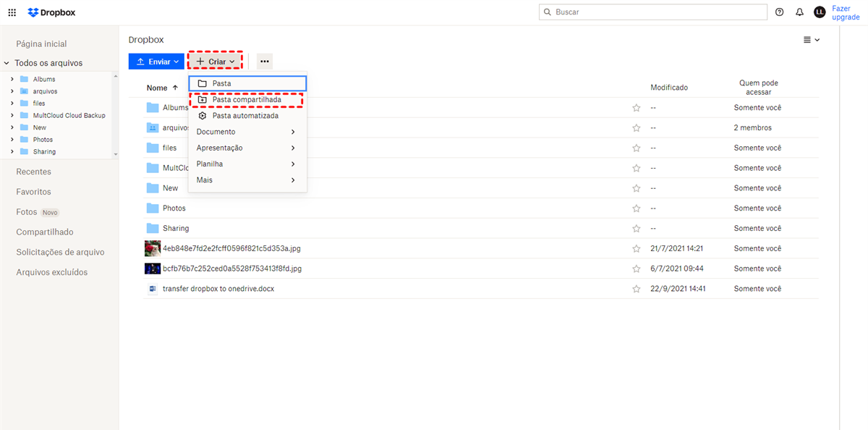Image resolution: width=868 pixels, height=430 pixels.
Task: Open the Enviar upload dropdown
Action: tap(156, 62)
